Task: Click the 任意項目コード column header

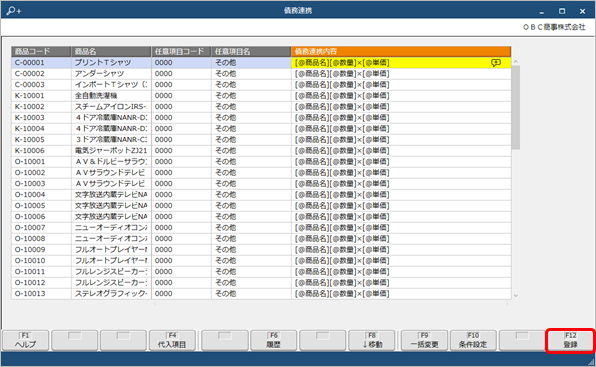Action: click(x=181, y=51)
